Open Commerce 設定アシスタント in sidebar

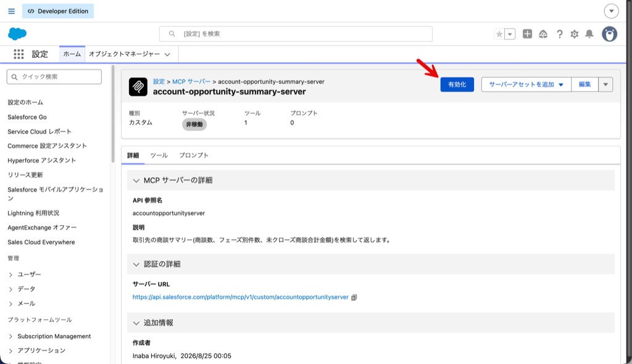(47, 146)
